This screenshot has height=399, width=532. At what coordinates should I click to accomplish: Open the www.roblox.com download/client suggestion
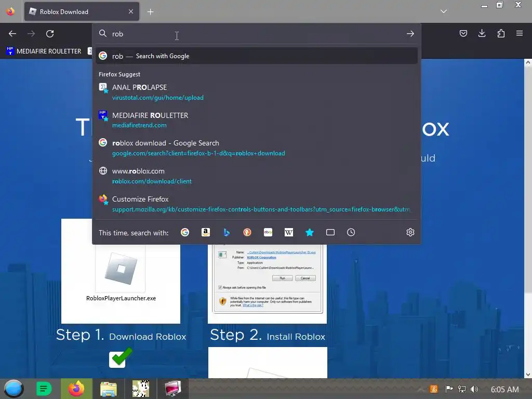tap(257, 176)
